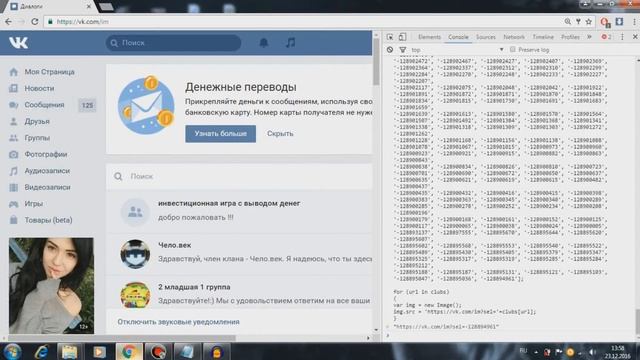Clear the console with the clear icon
The width and height of the screenshot is (640, 360).
click(x=390, y=49)
